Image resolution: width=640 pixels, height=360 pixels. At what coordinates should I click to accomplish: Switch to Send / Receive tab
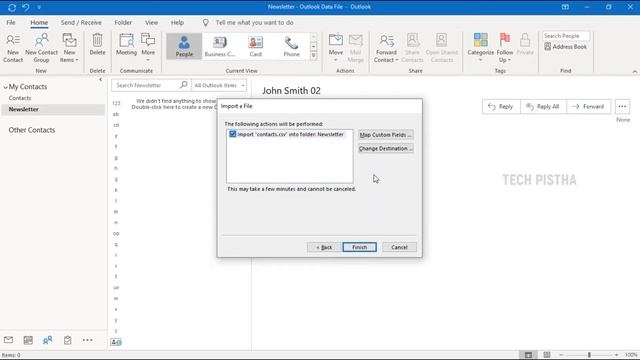pyautogui.click(x=81, y=22)
